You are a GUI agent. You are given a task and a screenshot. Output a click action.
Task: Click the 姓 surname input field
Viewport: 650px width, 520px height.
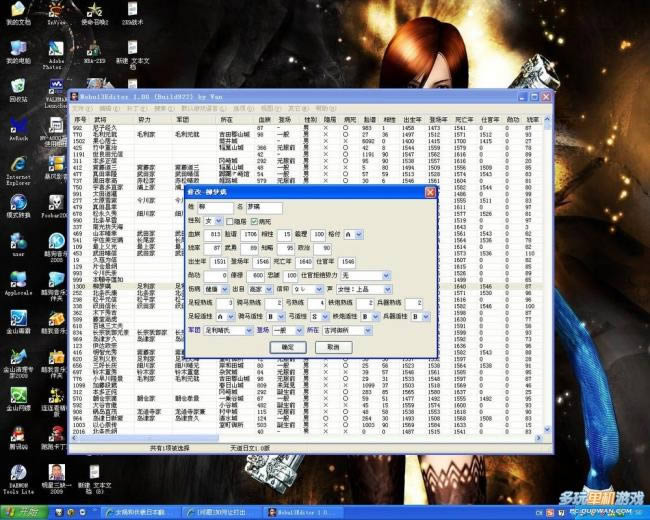point(215,207)
